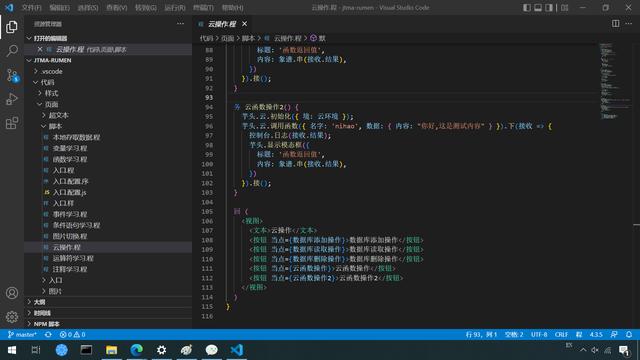
Task: Open file 变量学习.程 in explorer
Action: (108, 149)
